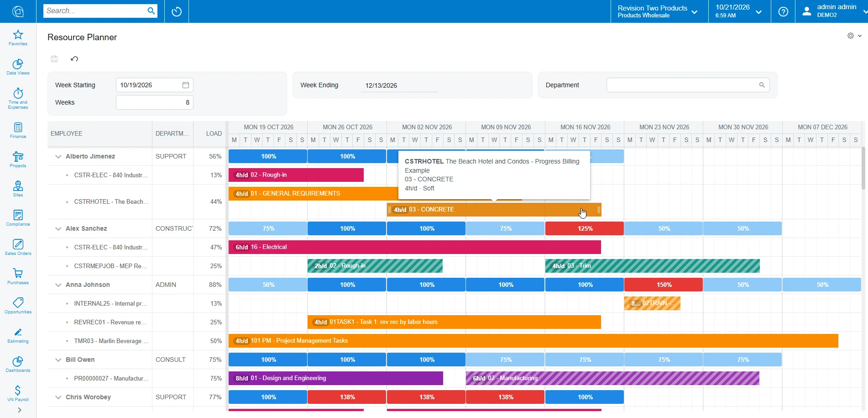Open the Compliance workspace

pos(18,218)
